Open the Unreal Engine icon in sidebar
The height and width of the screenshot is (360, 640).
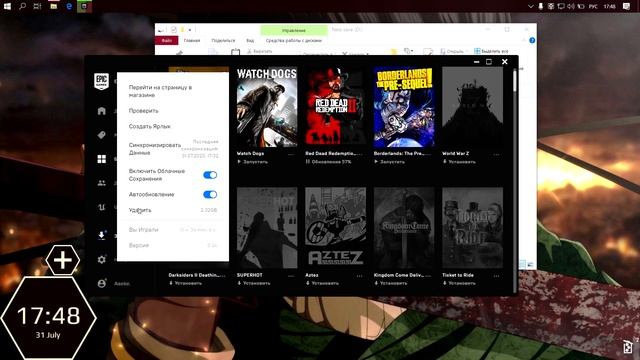102,207
